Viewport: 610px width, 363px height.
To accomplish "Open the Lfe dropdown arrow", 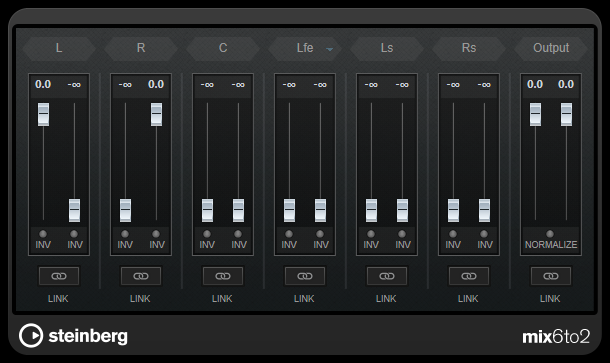I will pyautogui.click(x=330, y=49).
